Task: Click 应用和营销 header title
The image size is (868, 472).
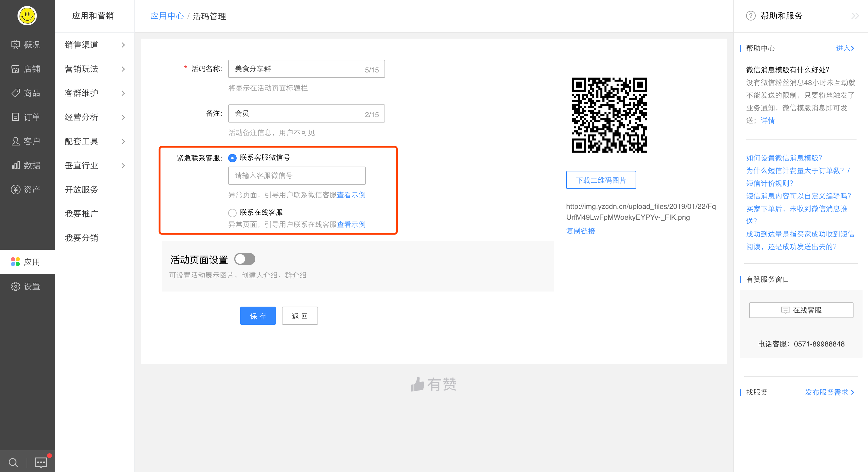Action: [x=93, y=16]
